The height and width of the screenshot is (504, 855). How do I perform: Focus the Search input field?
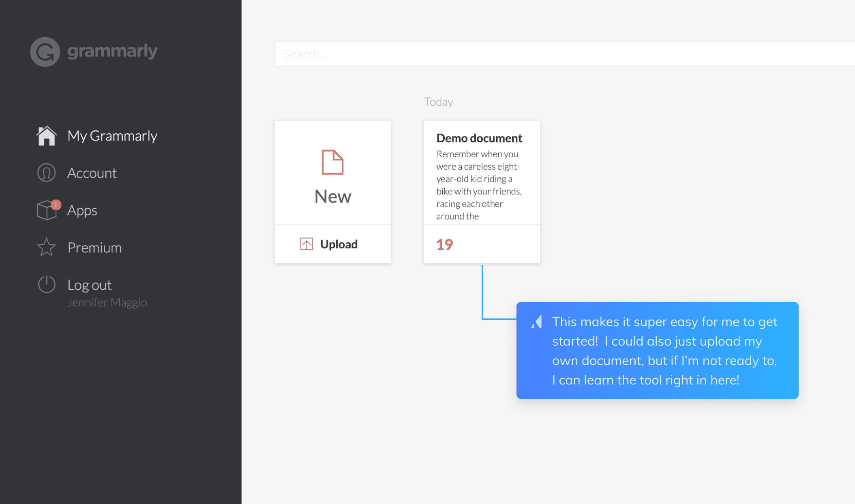565,54
